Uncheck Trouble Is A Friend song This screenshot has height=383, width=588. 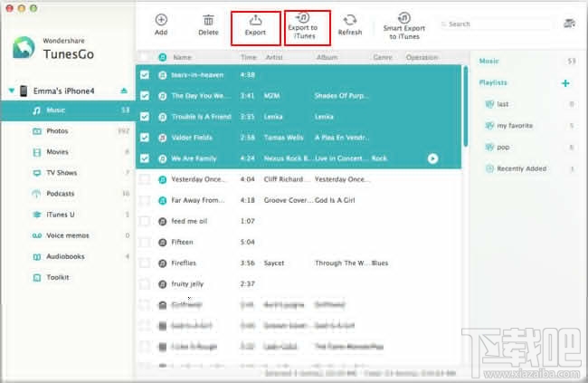click(145, 117)
